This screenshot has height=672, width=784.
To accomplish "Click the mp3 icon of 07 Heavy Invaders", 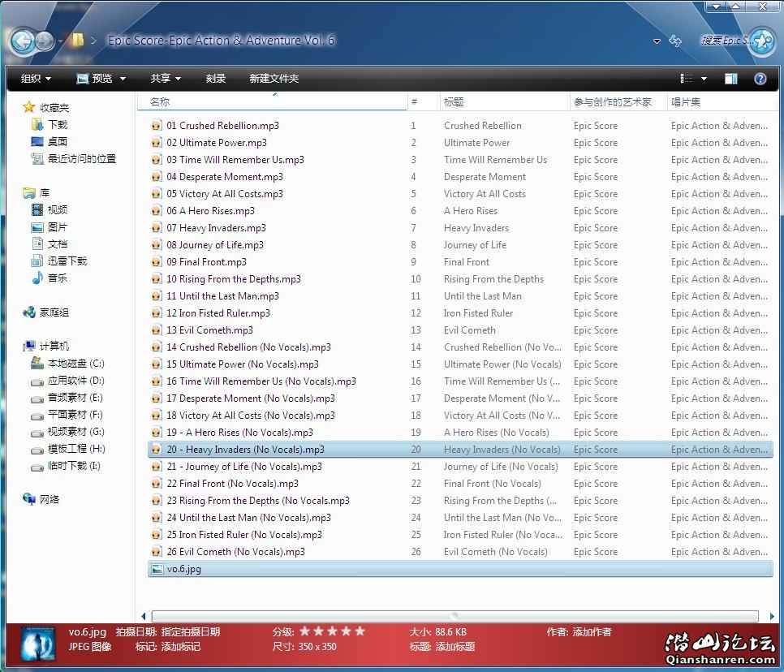I will pos(157,228).
